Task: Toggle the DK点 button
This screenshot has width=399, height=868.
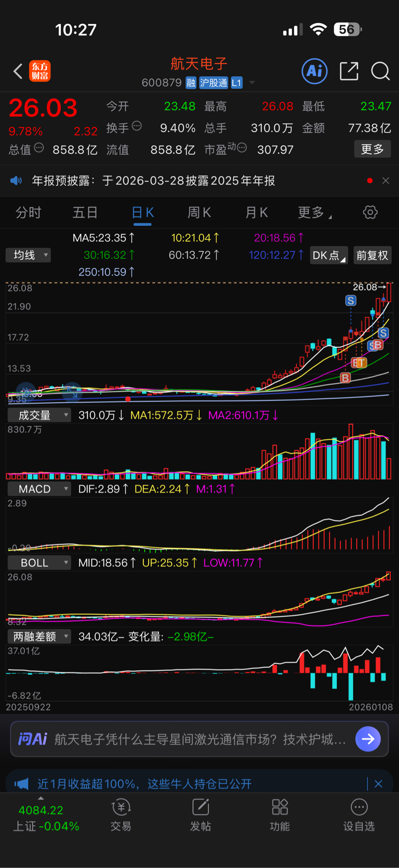Action: point(329,255)
